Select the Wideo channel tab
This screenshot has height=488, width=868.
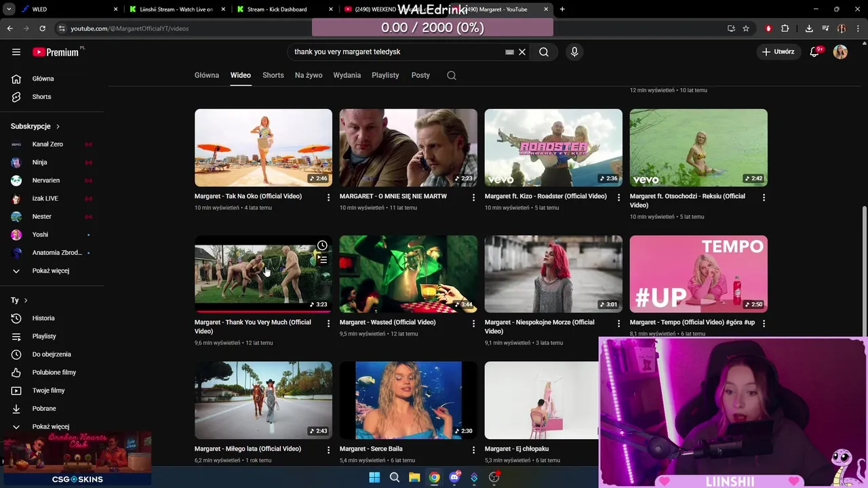[x=241, y=75]
